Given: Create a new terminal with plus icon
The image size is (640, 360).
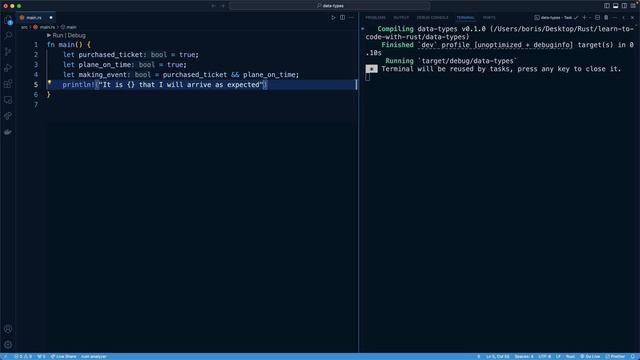Looking at the screenshot, I should coord(584,18).
